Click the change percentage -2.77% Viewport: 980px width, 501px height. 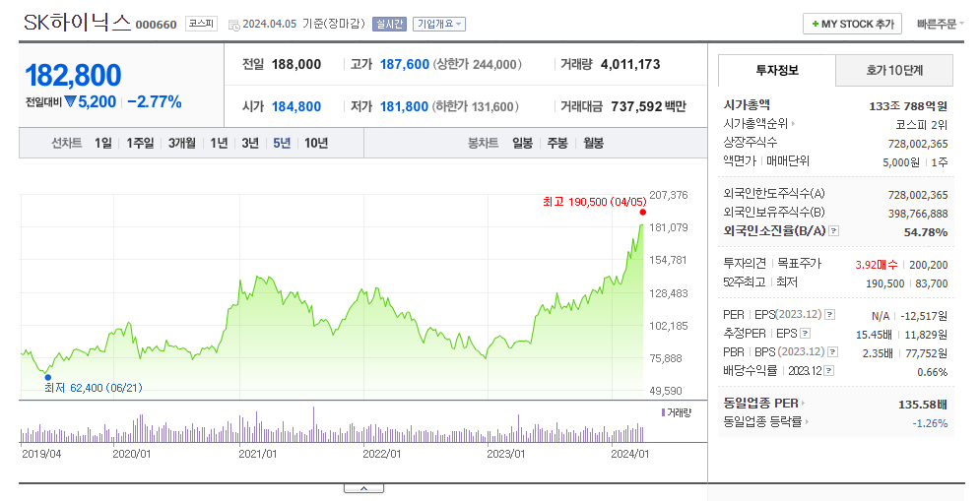155,101
